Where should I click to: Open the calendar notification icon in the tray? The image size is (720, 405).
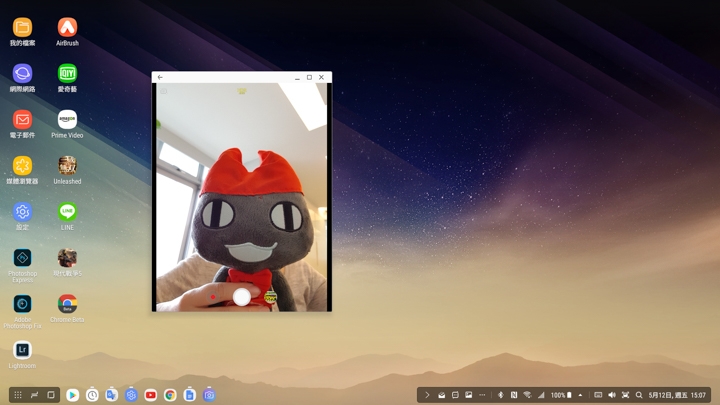[x=455, y=395]
